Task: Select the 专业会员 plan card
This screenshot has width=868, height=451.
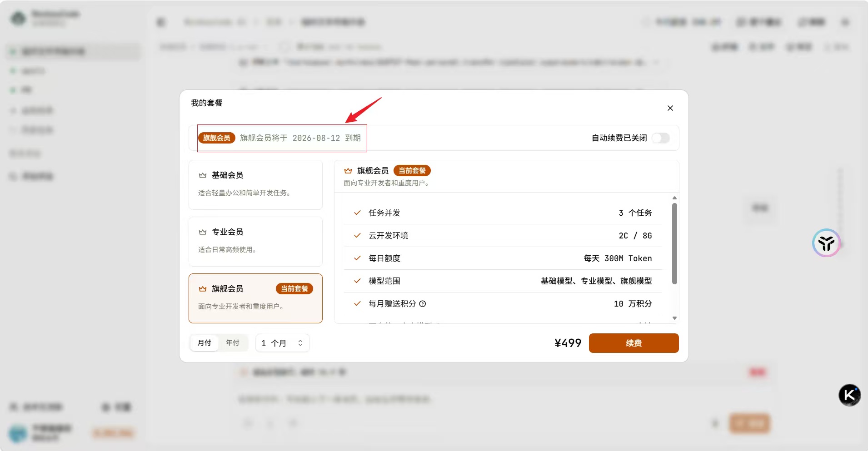Action: [x=255, y=241]
